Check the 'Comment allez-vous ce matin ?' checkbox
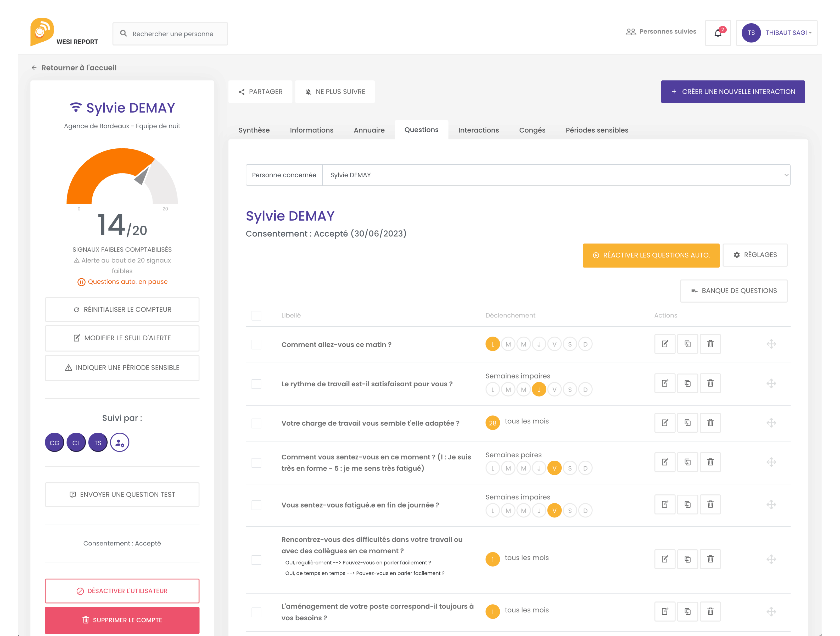This screenshot has width=840, height=636. point(256,344)
